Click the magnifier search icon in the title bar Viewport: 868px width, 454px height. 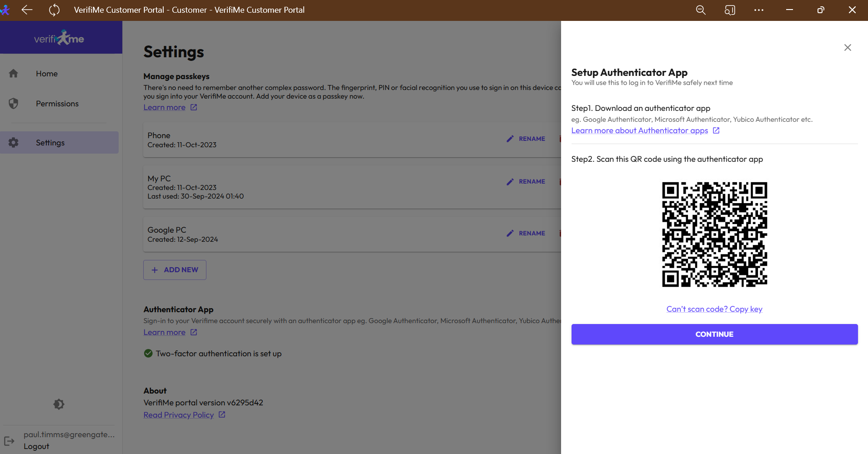pos(701,10)
